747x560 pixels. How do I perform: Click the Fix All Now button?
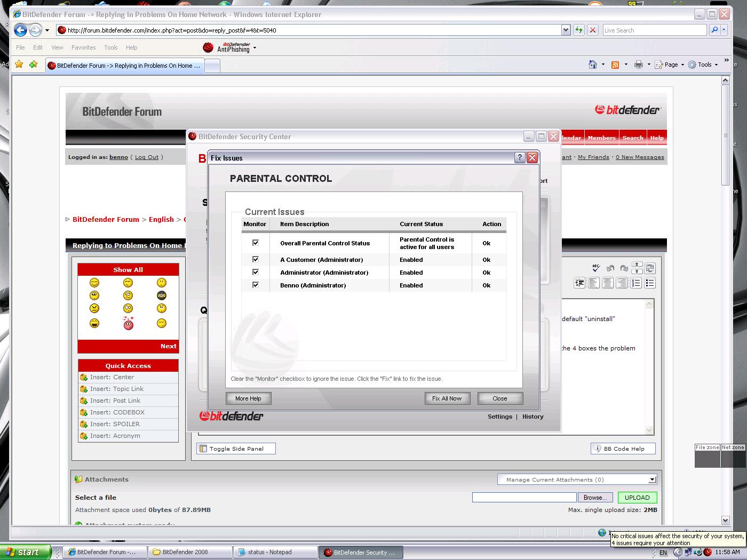[447, 398]
